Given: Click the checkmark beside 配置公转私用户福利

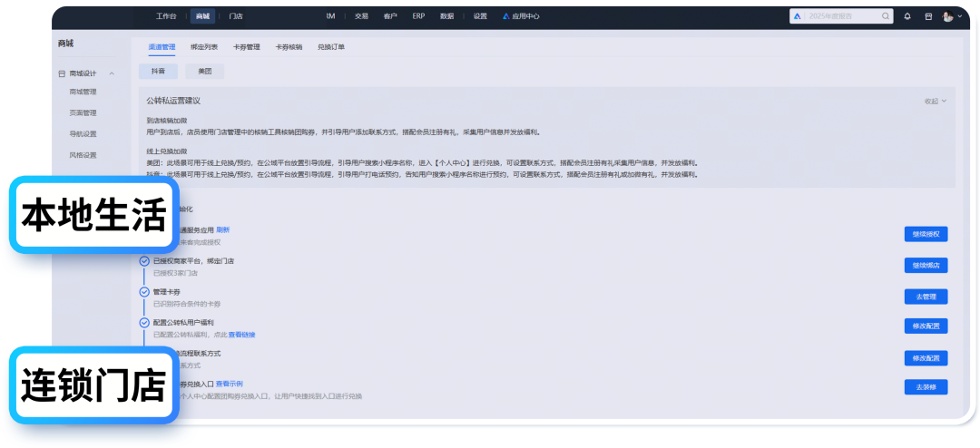Looking at the screenshot, I should [144, 322].
